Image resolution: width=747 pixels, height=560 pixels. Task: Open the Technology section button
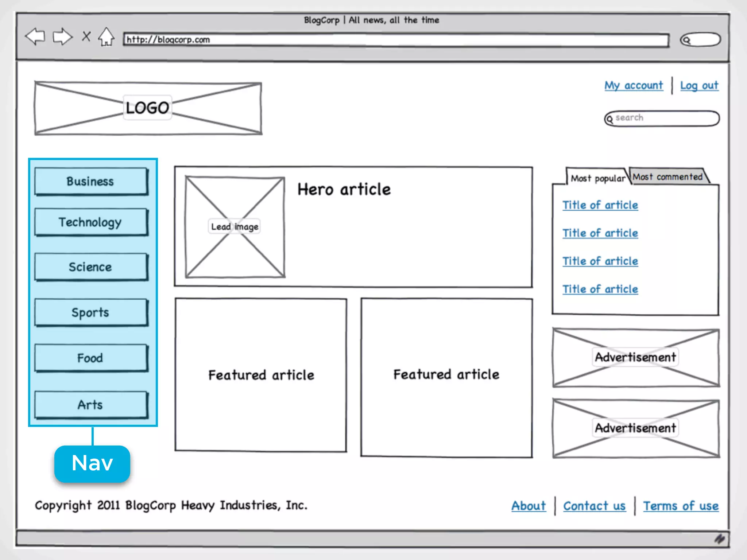click(91, 222)
